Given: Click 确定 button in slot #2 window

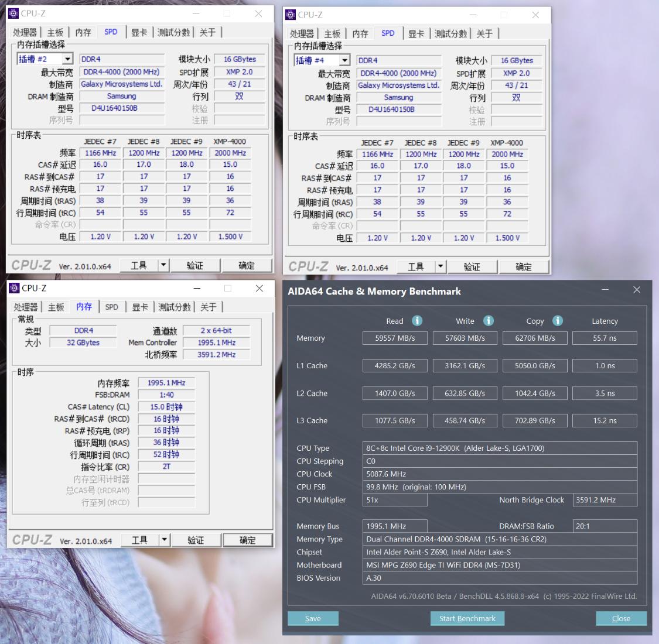Looking at the screenshot, I should pos(247,265).
